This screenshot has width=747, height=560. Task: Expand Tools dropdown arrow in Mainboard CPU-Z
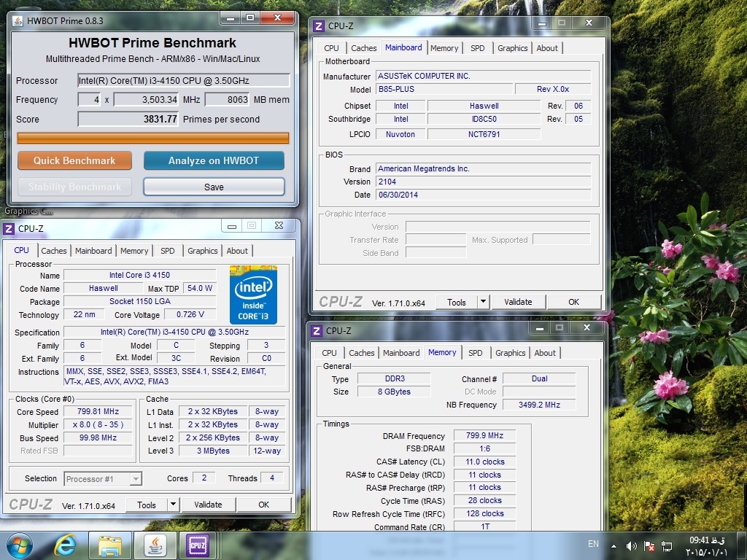pyautogui.click(x=483, y=303)
